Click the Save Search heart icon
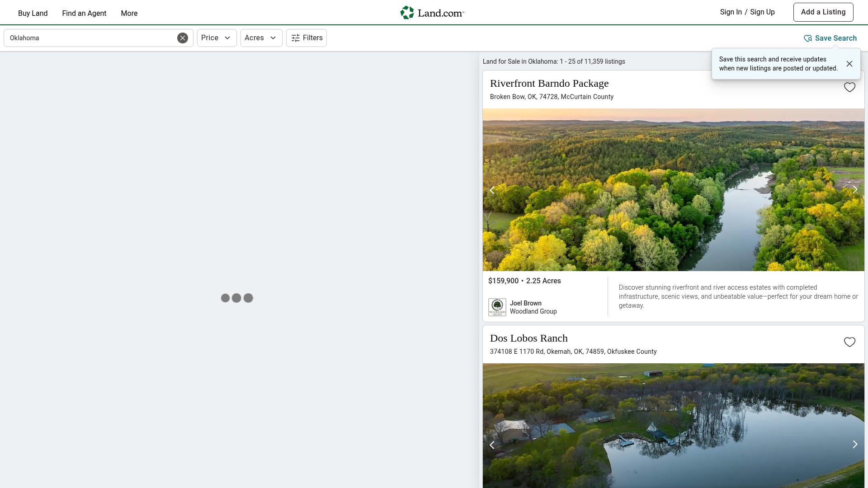The image size is (868, 488). 808,38
